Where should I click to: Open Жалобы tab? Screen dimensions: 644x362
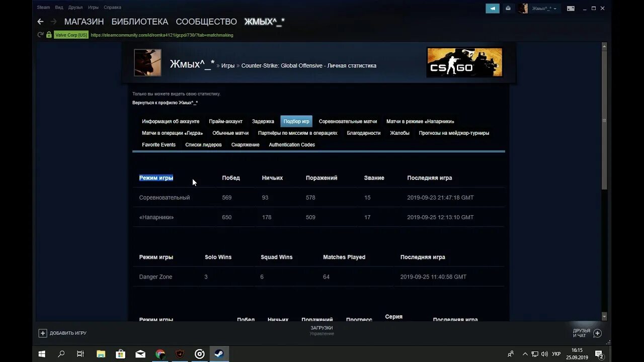coord(400,133)
